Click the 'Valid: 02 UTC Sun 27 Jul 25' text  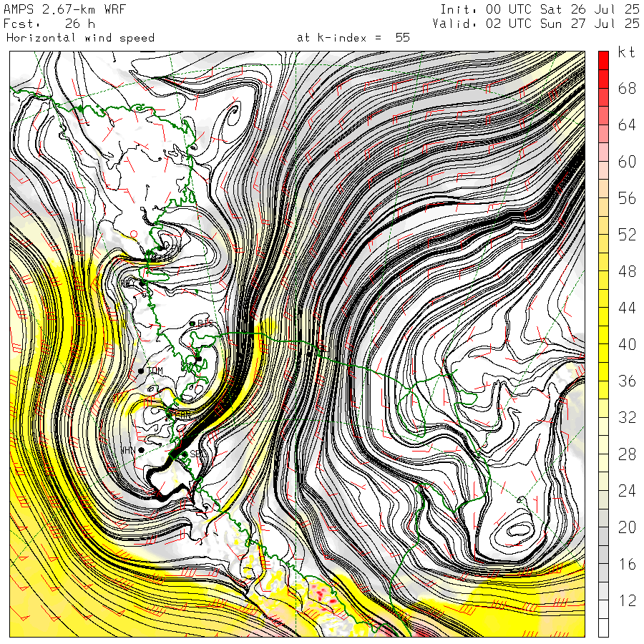(x=536, y=24)
